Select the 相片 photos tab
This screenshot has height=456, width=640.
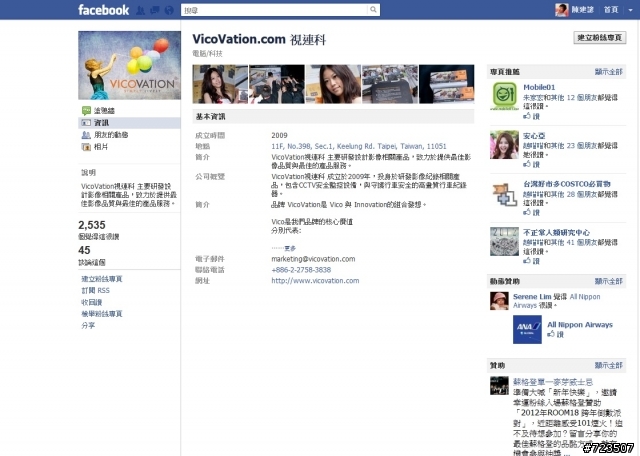click(x=101, y=147)
